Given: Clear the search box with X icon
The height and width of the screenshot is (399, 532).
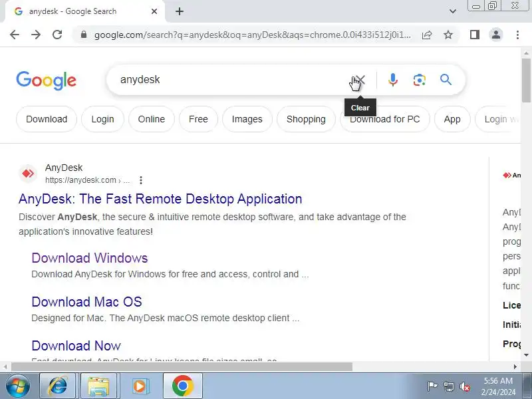Looking at the screenshot, I should 360,80.
